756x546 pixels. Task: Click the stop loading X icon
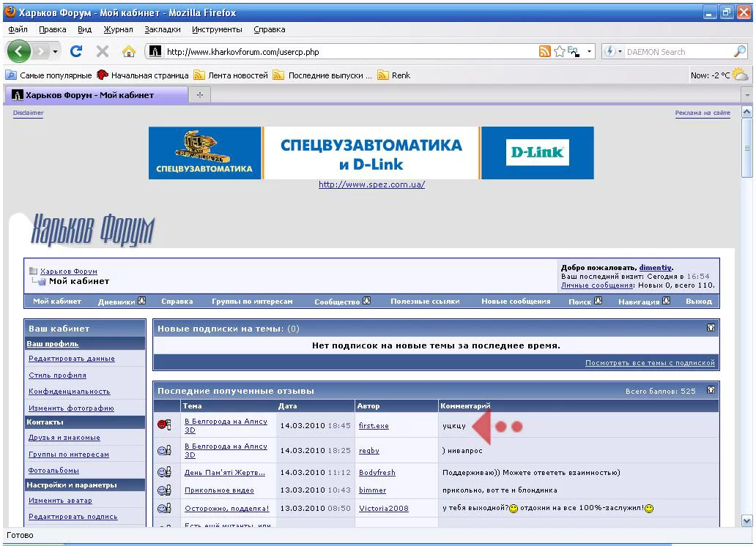(x=102, y=52)
